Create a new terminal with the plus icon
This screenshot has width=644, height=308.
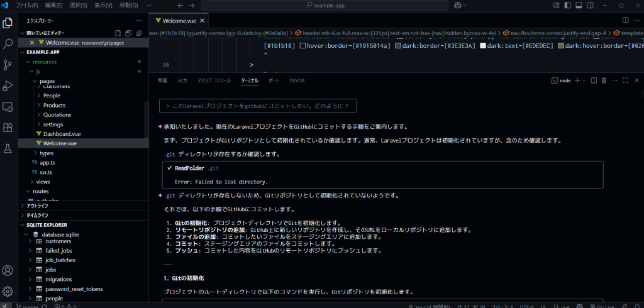(577, 80)
